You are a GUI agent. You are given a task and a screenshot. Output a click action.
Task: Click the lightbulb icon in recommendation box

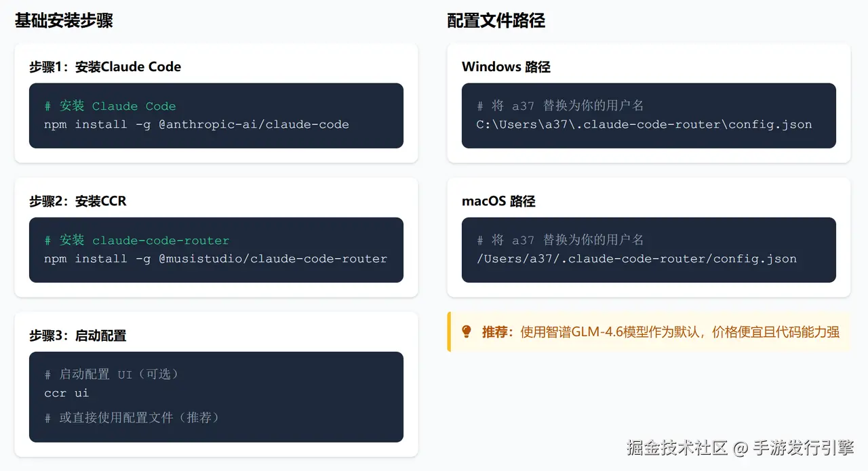pyautogui.click(x=467, y=331)
